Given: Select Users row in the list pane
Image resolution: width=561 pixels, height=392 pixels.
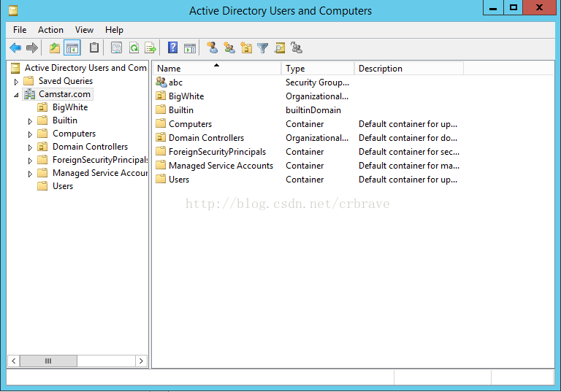Looking at the screenshot, I should [309, 180].
